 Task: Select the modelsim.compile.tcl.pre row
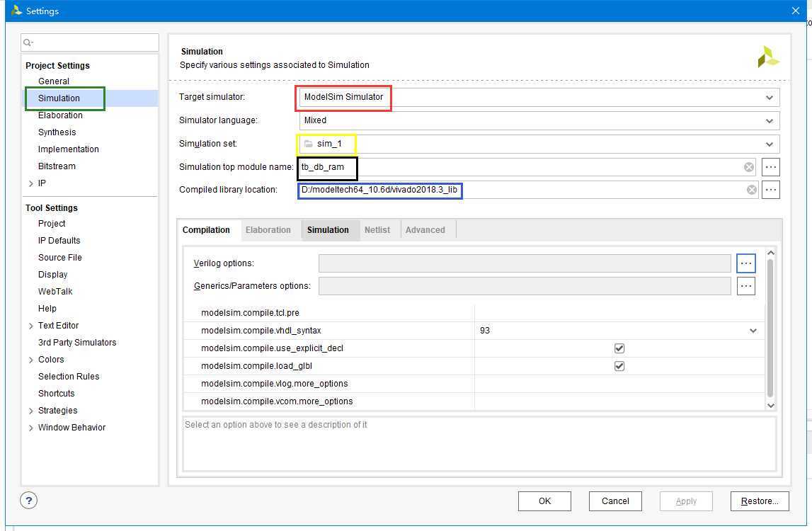coord(474,313)
